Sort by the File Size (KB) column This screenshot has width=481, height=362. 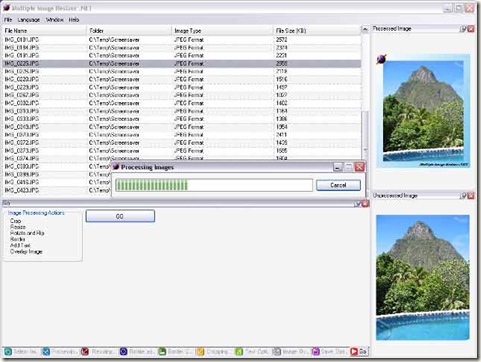click(x=317, y=31)
